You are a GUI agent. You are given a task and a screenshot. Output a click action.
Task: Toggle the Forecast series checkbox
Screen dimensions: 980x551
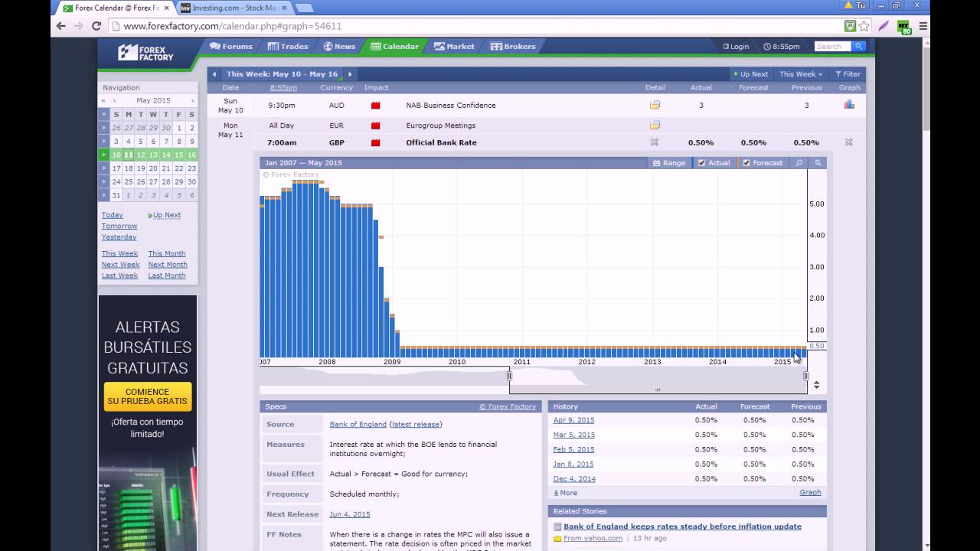click(x=746, y=162)
